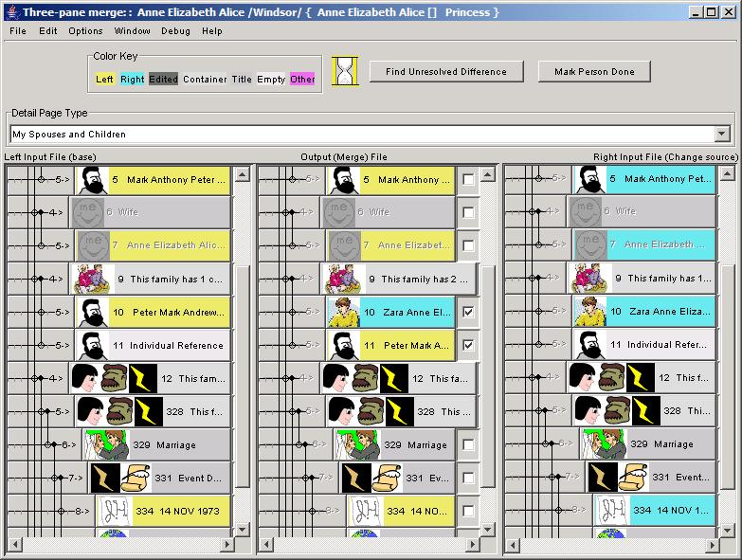Click the Mark Person Done button
Viewport: 742px width, 560px height.
594,72
